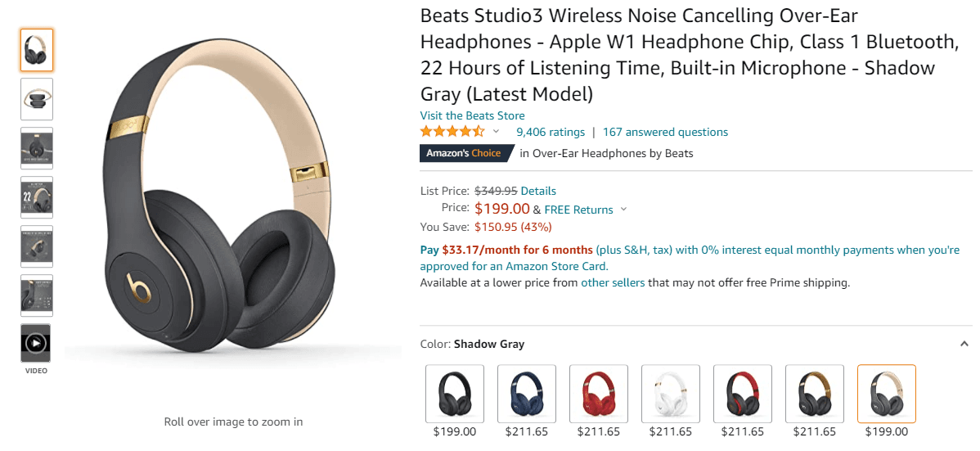Open the '22' hours battery thumbnail
This screenshot has height=451, width=980.
tap(37, 197)
